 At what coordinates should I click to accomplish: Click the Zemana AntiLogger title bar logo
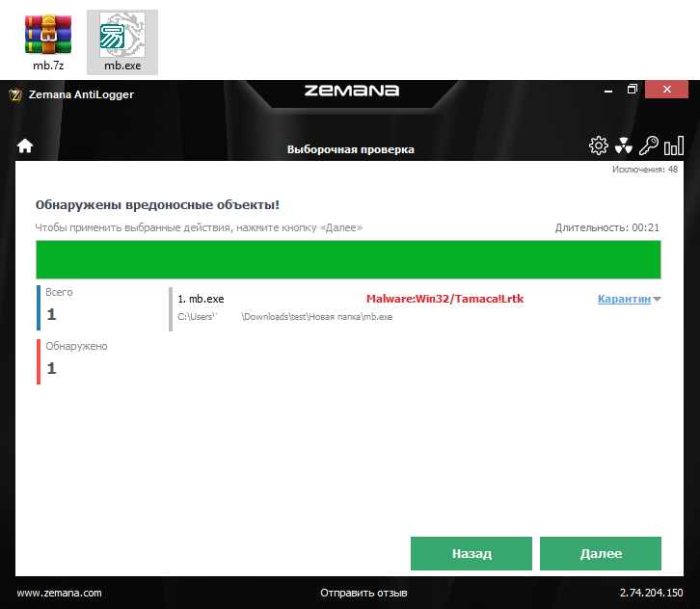(15, 94)
